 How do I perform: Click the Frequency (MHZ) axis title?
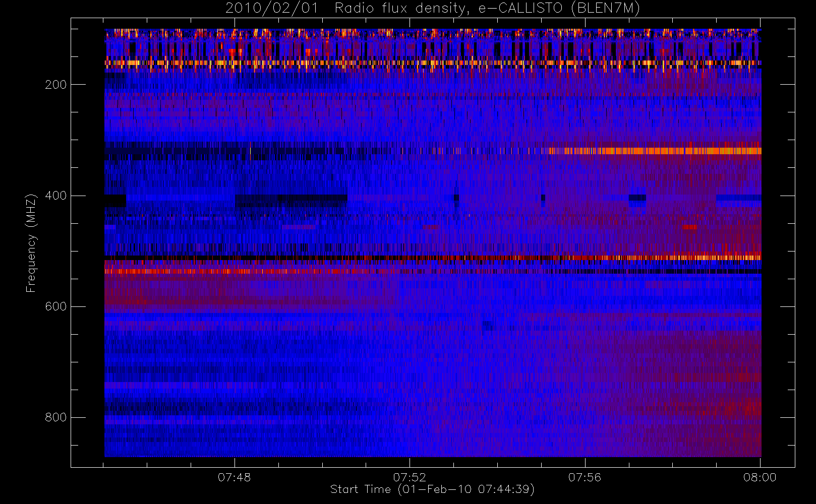[x=31, y=243]
